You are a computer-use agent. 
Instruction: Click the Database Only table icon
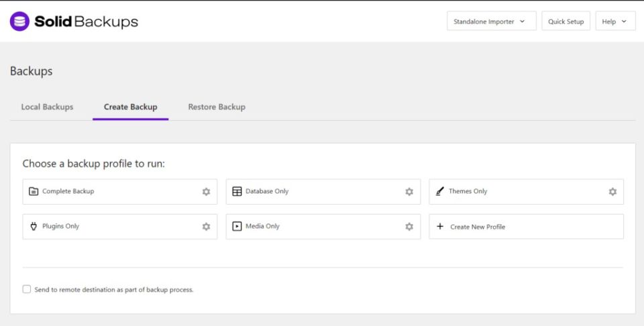(x=237, y=192)
